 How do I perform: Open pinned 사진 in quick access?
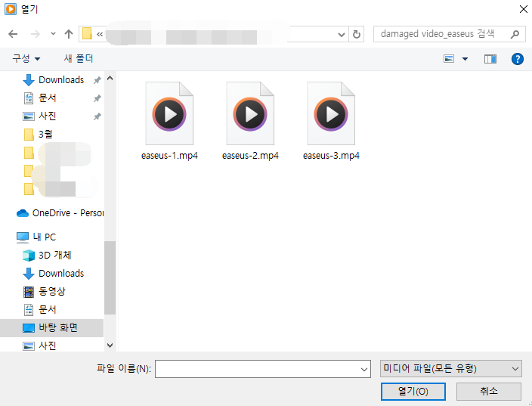pyautogui.click(x=47, y=116)
